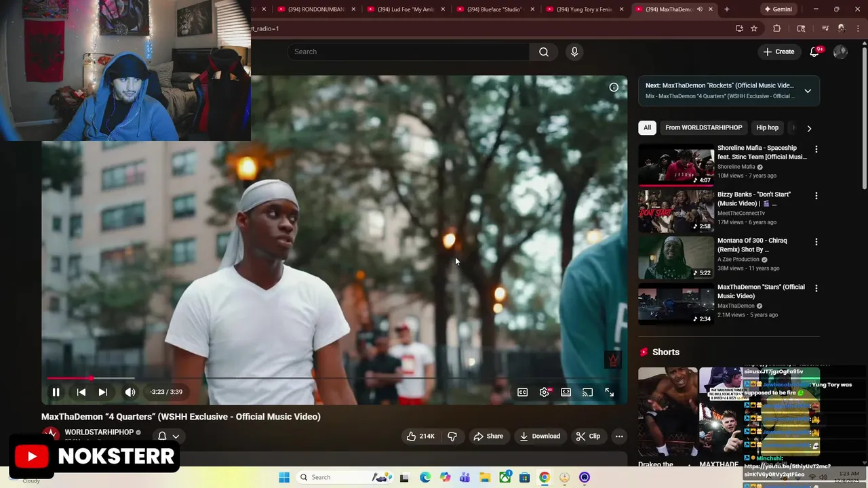Switch to RONDONUMBAN browser tab
Image resolution: width=868 pixels, height=488 pixels.
(x=316, y=9)
